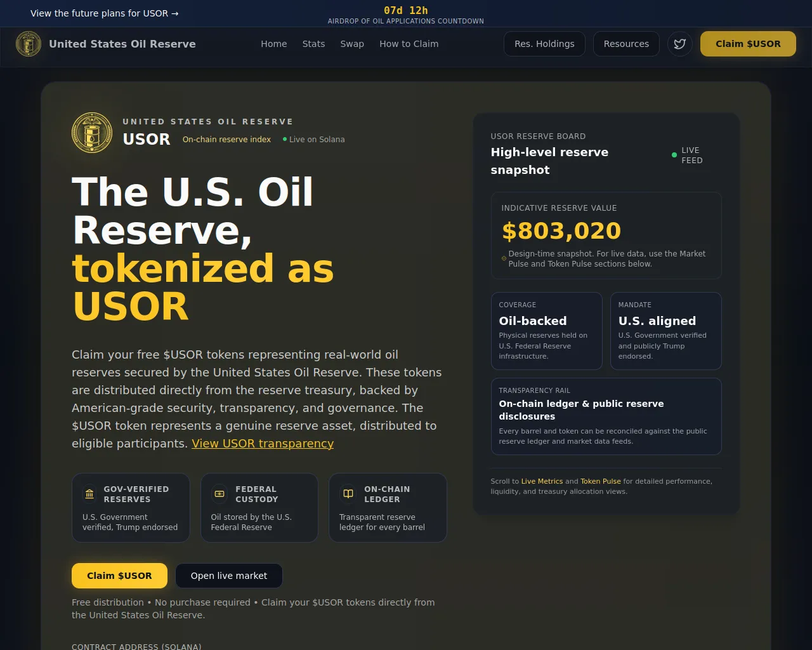The height and width of the screenshot is (650, 812).
Task: Click the $803,020 reserve value
Action: point(561,230)
